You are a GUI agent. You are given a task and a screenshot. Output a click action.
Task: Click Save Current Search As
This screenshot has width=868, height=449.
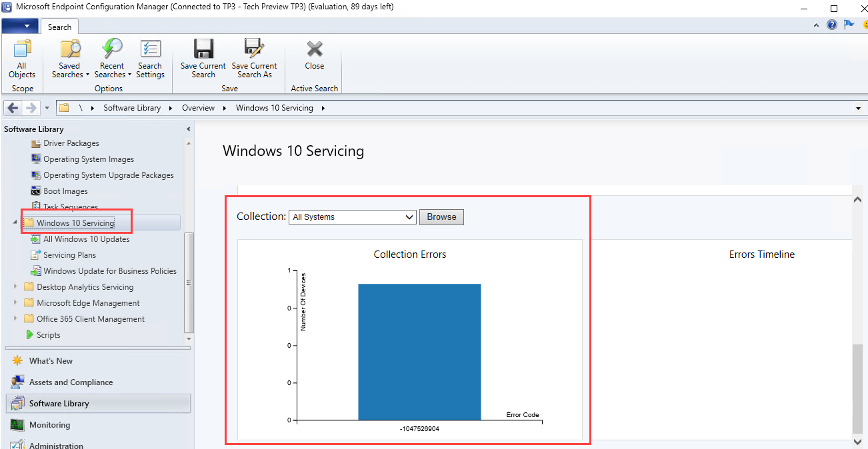click(255, 59)
